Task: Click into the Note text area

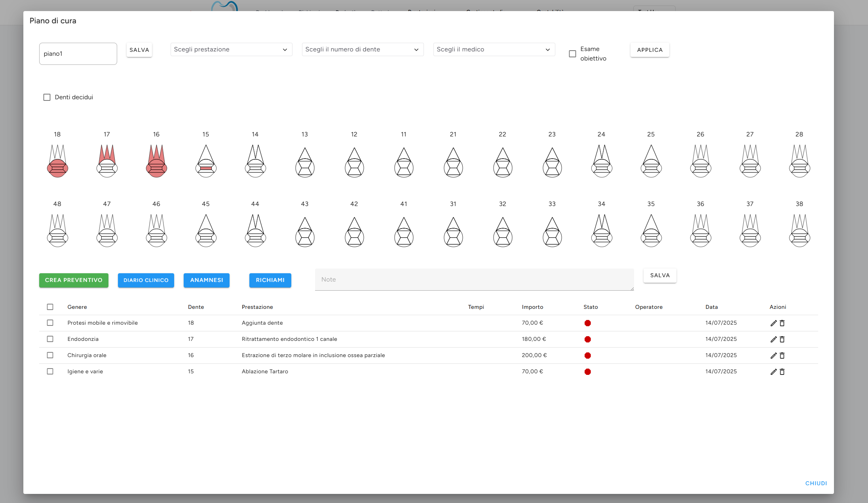Action: coord(474,280)
